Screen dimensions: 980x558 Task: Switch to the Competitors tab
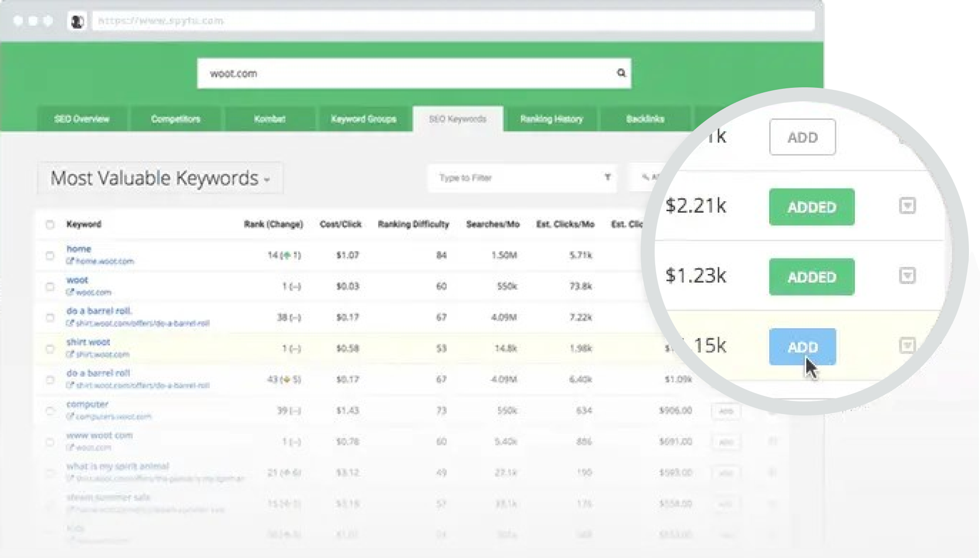[x=175, y=119]
